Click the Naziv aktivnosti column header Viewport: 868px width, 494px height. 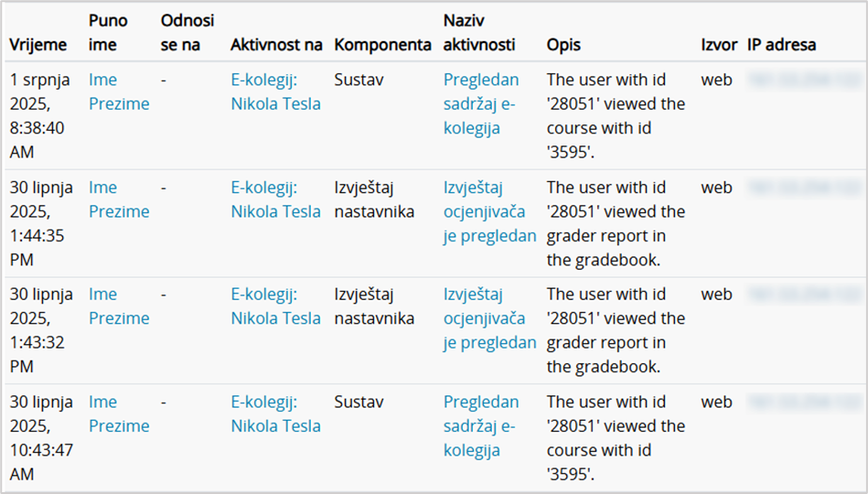[x=479, y=32]
